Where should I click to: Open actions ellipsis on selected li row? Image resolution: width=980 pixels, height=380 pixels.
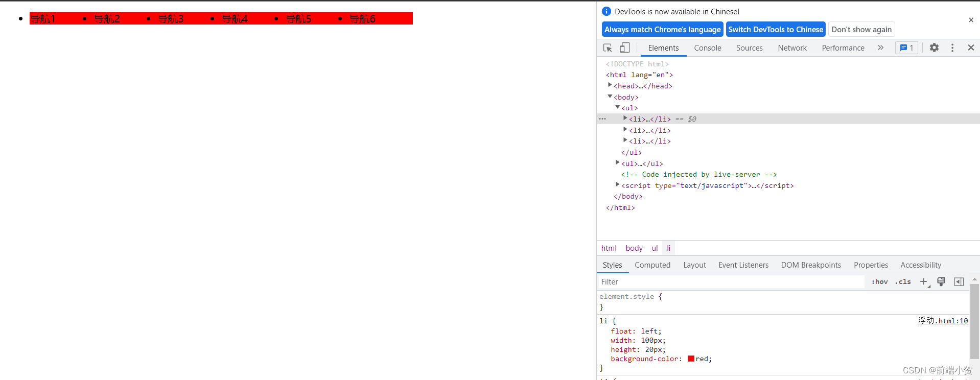click(602, 118)
